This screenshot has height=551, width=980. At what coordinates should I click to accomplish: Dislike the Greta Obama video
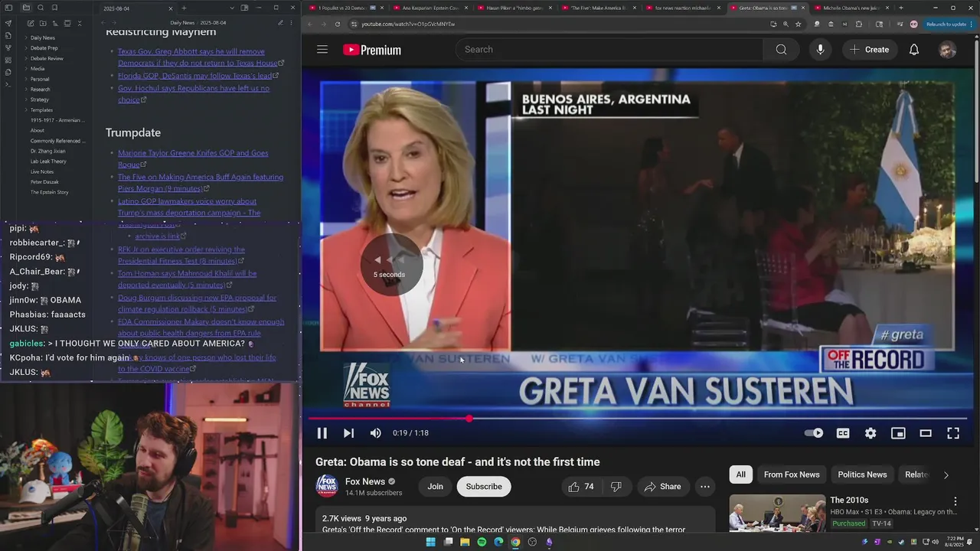(x=616, y=487)
